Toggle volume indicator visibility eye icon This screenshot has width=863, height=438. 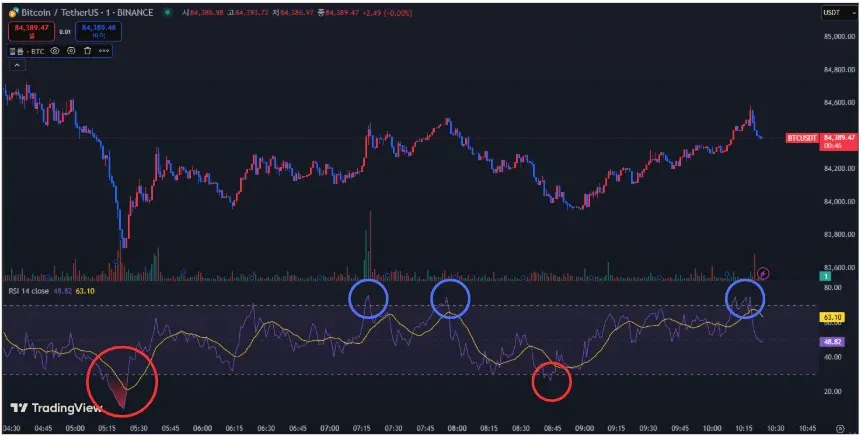(55, 51)
